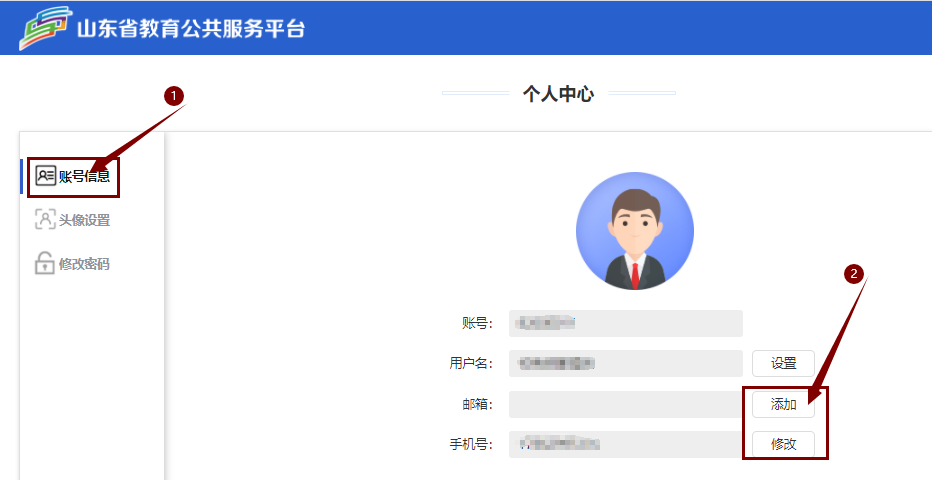Click 修改 button for phone number
This screenshot has width=932, height=480.
(x=783, y=444)
